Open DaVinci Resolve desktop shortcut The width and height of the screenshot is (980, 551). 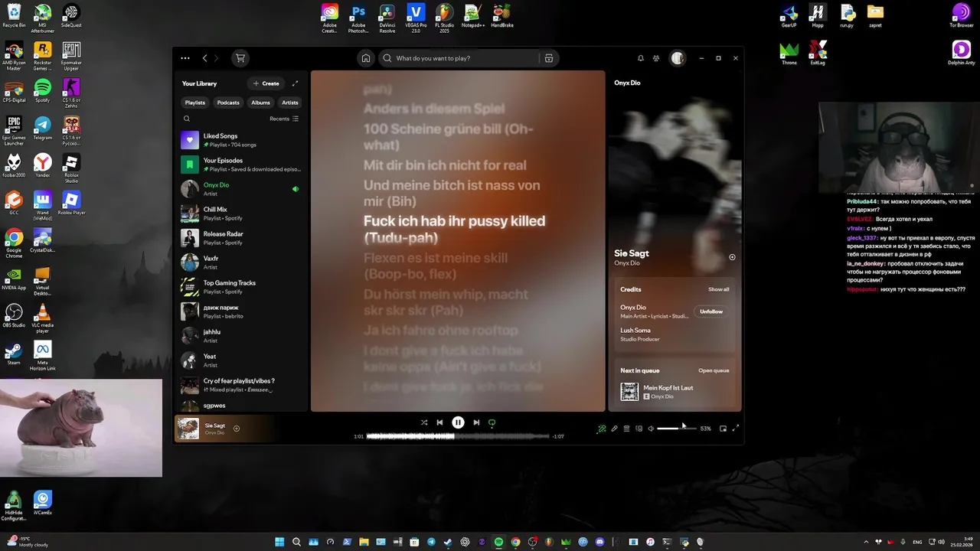point(387,18)
